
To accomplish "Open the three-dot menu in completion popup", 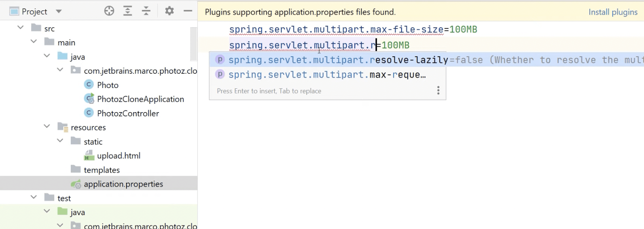I will (x=438, y=91).
